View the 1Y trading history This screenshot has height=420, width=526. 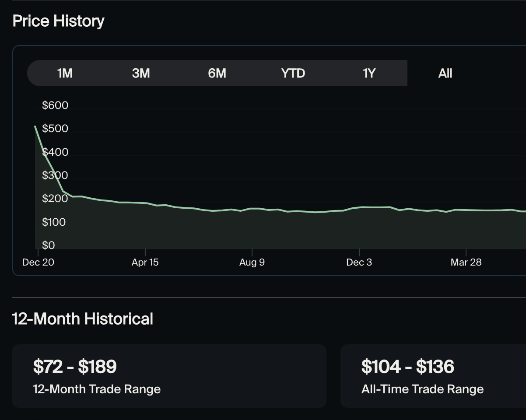369,73
